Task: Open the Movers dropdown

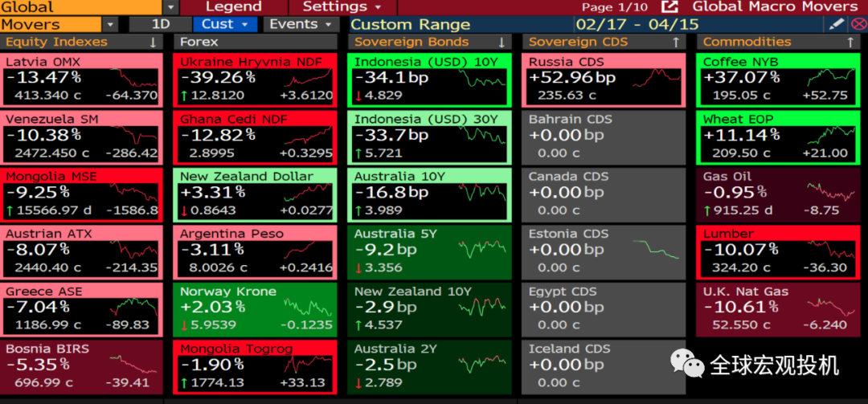Action: point(110,24)
